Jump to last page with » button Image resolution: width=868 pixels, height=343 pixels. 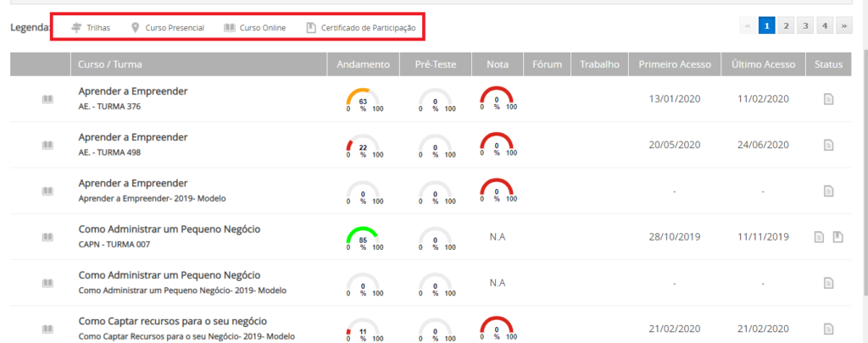pyautogui.click(x=843, y=26)
